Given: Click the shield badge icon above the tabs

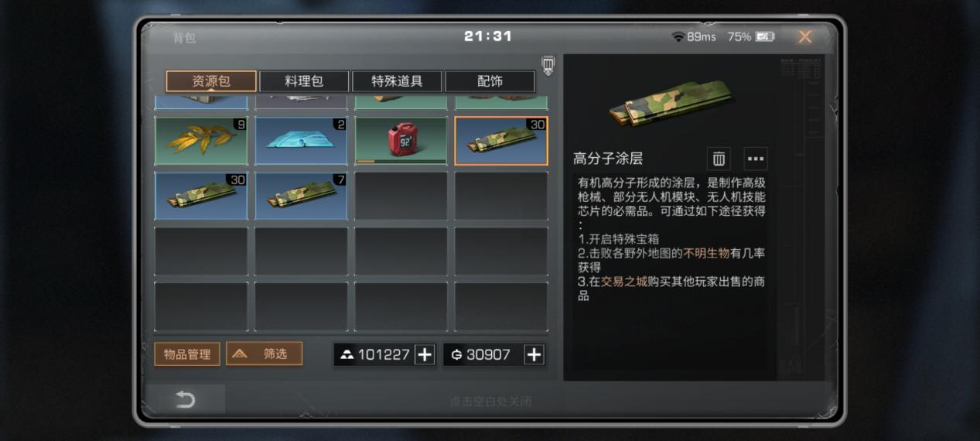Looking at the screenshot, I should tap(548, 65).
